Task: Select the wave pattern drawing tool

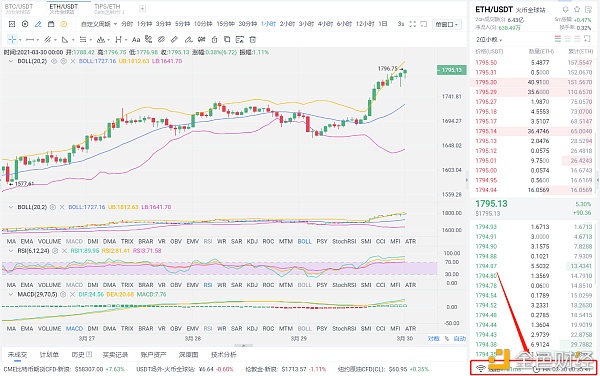Action: point(101,39)
